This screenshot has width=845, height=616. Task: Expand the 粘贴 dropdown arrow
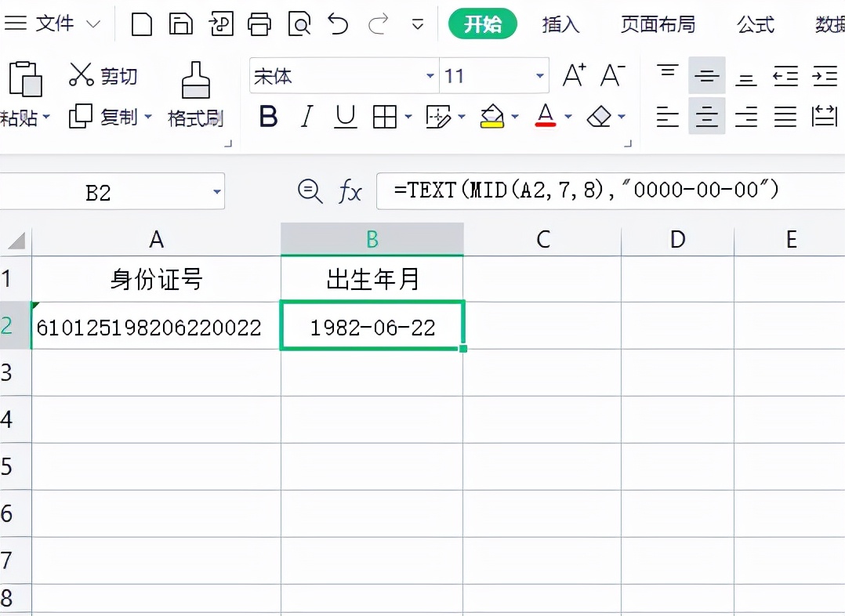46,117
